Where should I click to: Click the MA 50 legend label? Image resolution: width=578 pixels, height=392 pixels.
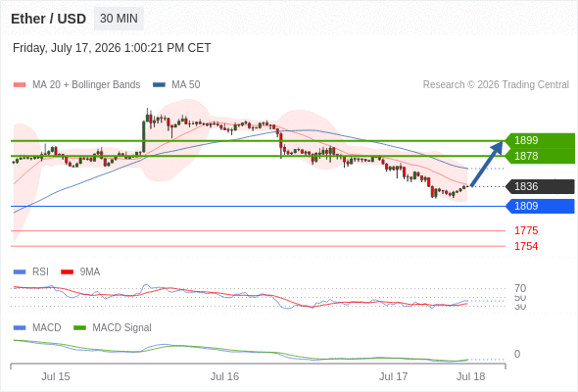(x=186, y=85)
